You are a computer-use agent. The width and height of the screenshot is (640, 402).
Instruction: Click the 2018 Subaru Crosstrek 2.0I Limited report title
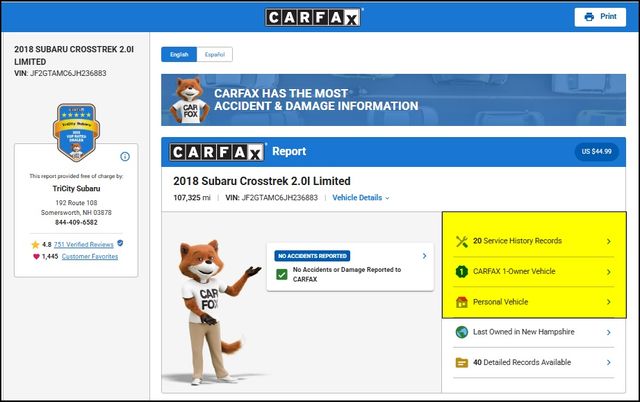(x=262, y=181)
